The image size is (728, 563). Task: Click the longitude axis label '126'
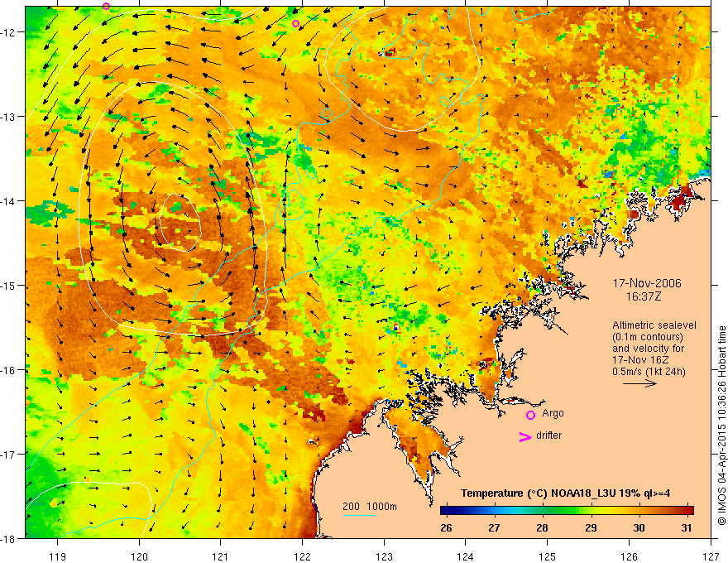tap(629, 556)
